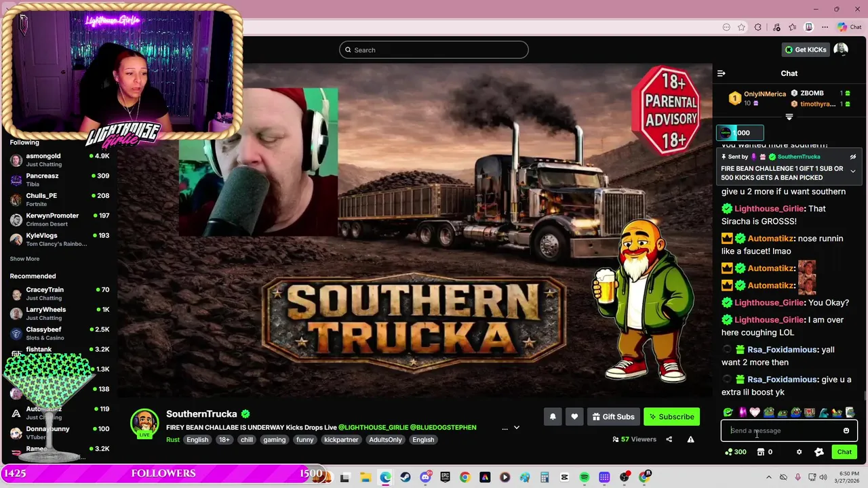Open browser extensions puzzle icon
The height and width of the screenshot is (488, 868).
pyautogui.click(x=758, y=27)
